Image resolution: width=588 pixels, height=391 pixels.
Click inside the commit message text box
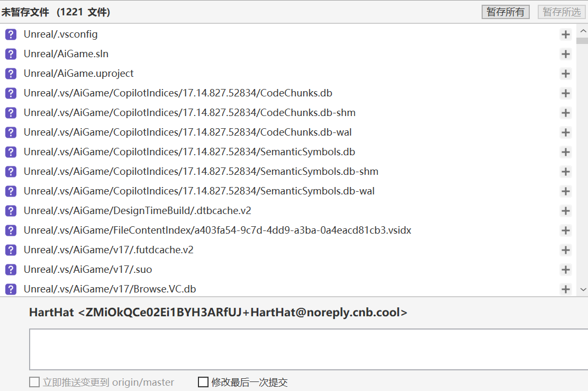coord(307,349)
